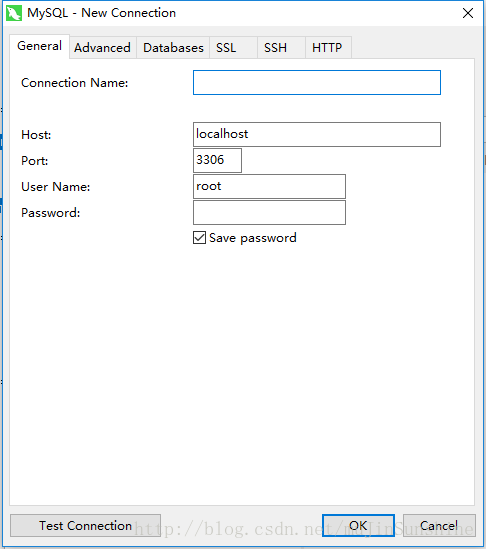Click the empty Password field
The image size is (486, 549).
269,213
